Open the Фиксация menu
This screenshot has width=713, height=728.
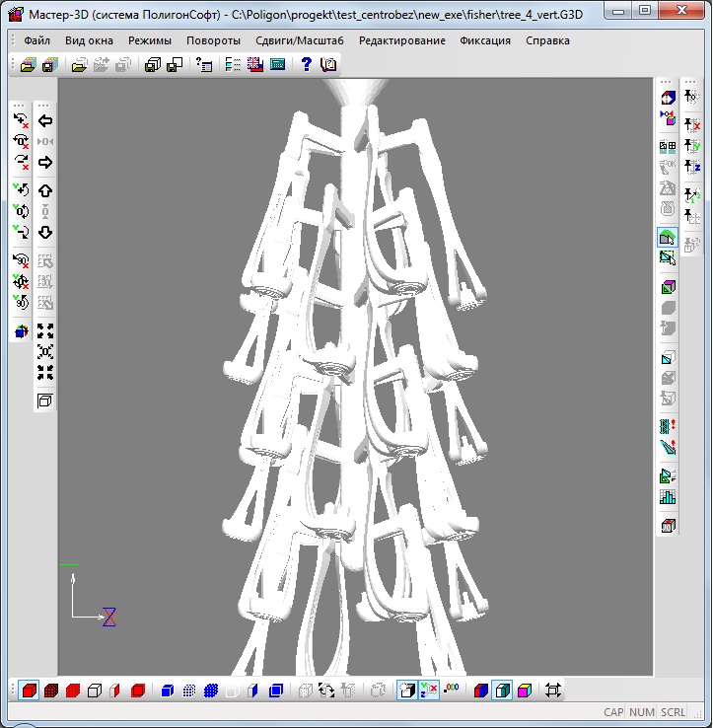pyautogui.click(x=485, y=41)
